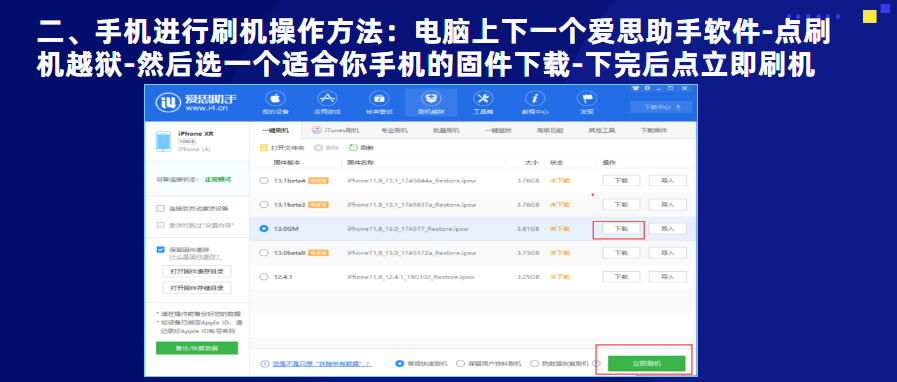
Task: Click 下载 for 13.1beta3 firmware
Action: pos(621,205)
